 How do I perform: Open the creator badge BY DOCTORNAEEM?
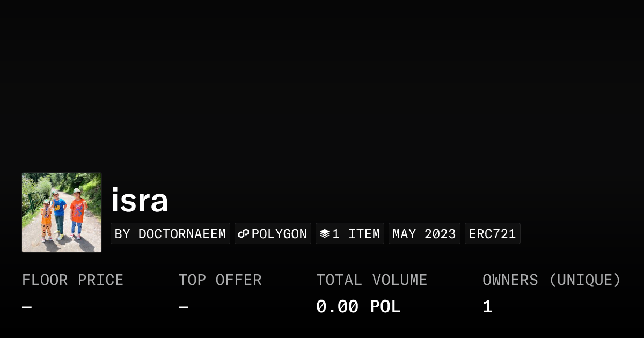170,234
